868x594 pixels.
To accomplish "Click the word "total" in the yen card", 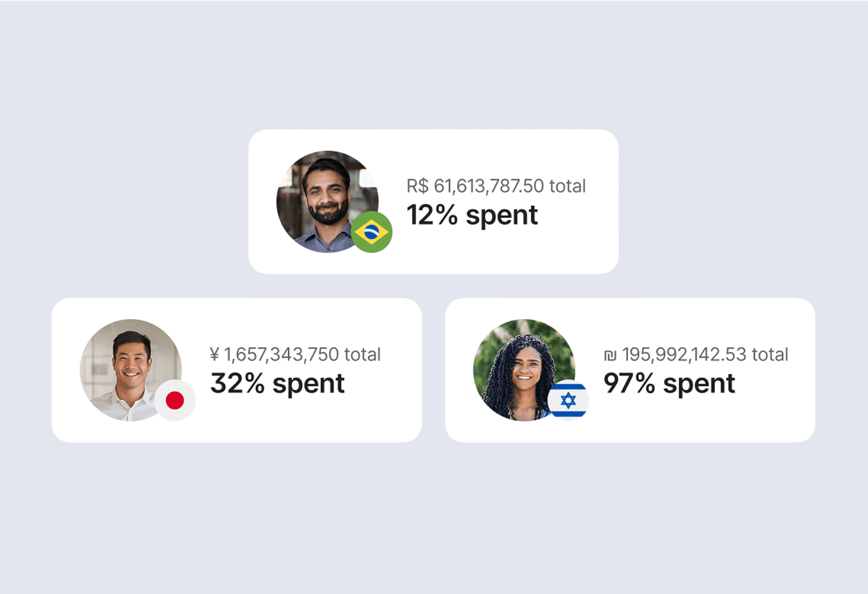I will point(363,355).
